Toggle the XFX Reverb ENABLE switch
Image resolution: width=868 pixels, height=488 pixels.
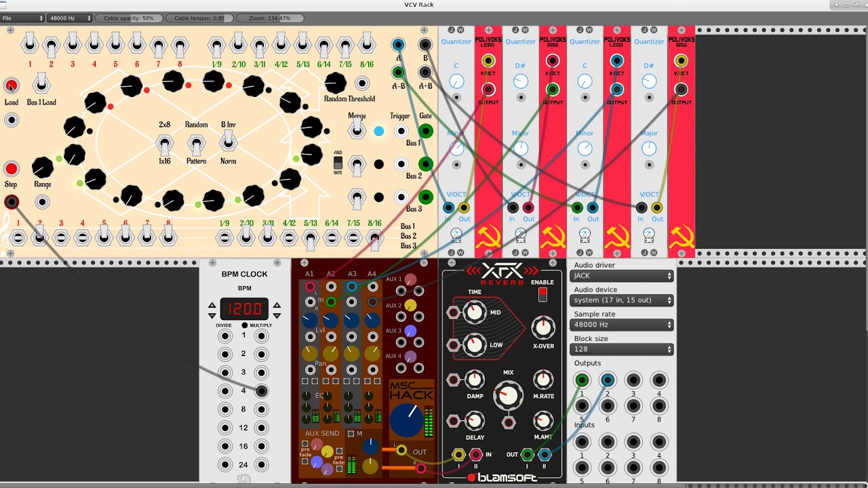(542, 294)
